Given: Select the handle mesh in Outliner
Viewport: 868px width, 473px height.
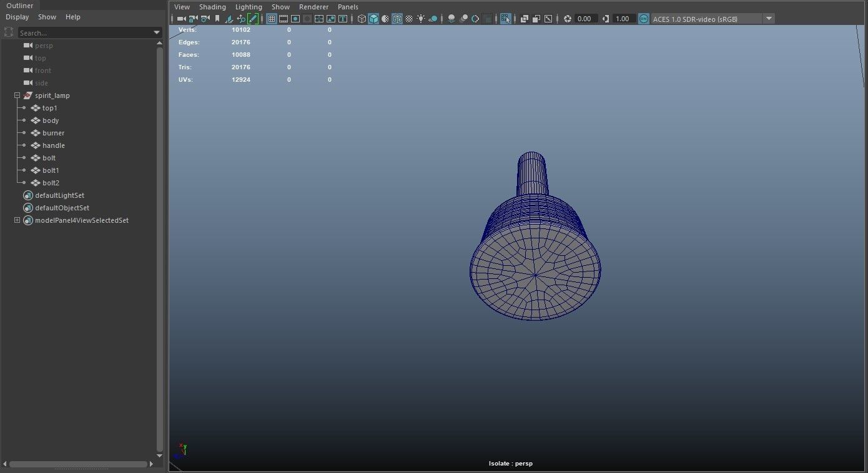Looking at the screenshot, I should tap(54, 145).
